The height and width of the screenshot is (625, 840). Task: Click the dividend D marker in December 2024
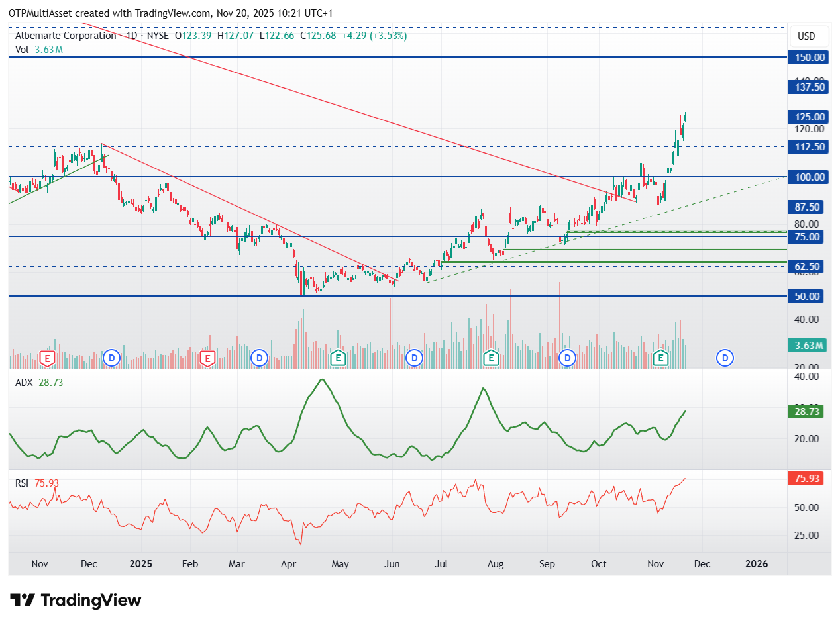[111, 358]
